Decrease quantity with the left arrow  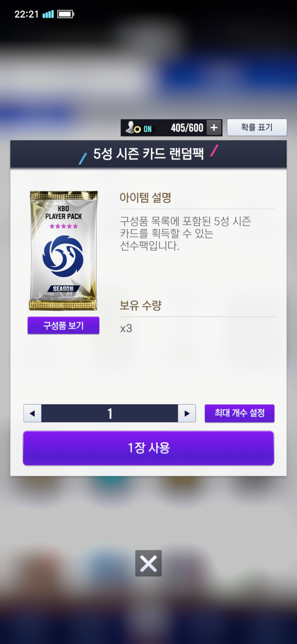click(32, 413)
